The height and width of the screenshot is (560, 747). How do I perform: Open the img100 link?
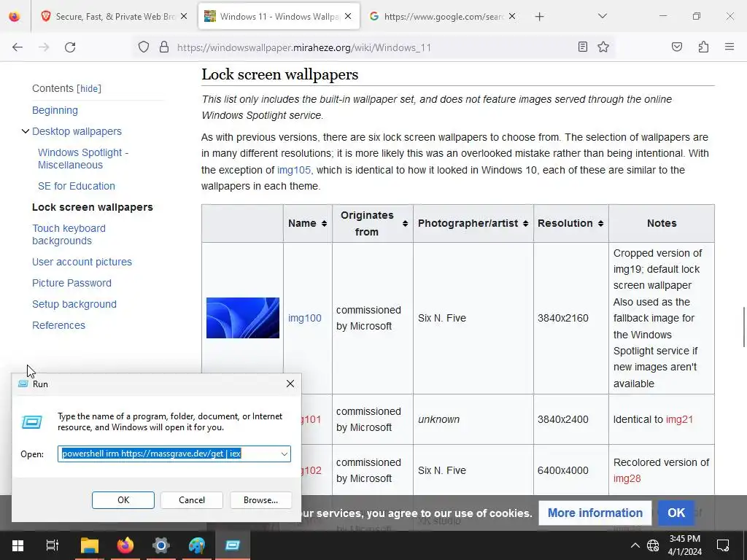(304, 318)
